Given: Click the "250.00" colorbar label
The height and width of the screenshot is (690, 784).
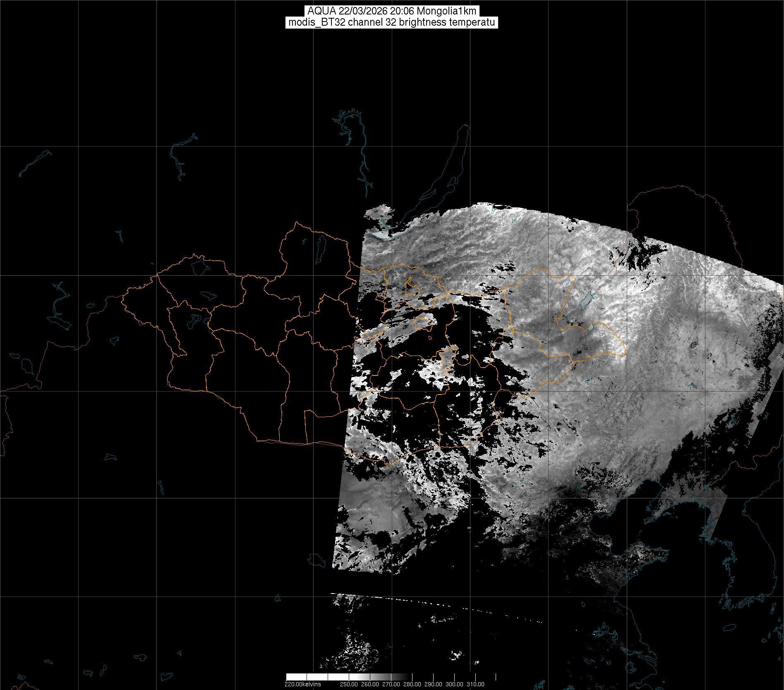Looking at the screenshot, I should [x=349, y=684].
